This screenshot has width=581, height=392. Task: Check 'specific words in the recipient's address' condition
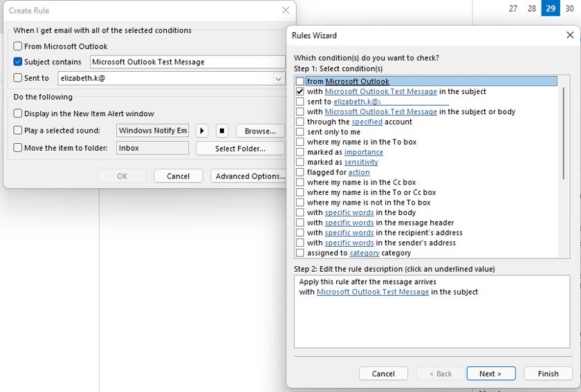coord(300,233)
